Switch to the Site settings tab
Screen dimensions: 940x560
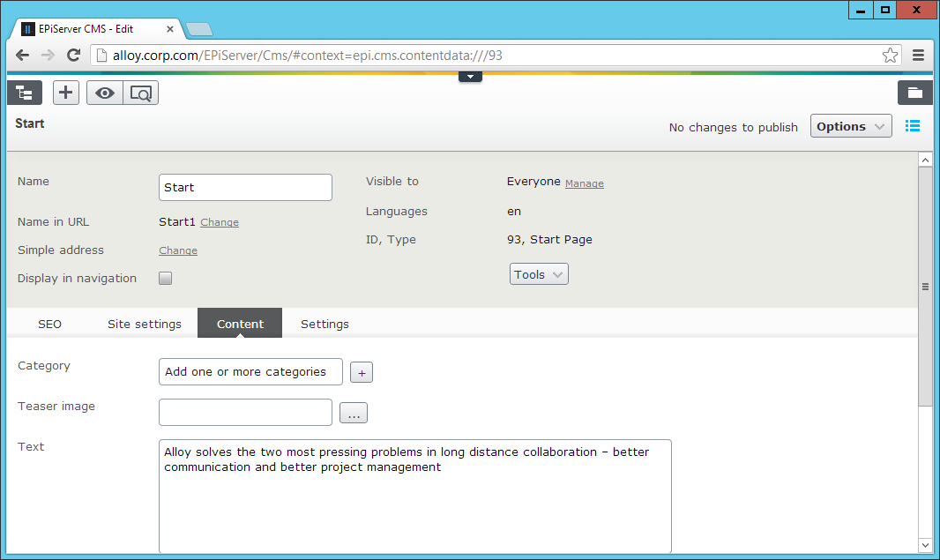(145, 324)
